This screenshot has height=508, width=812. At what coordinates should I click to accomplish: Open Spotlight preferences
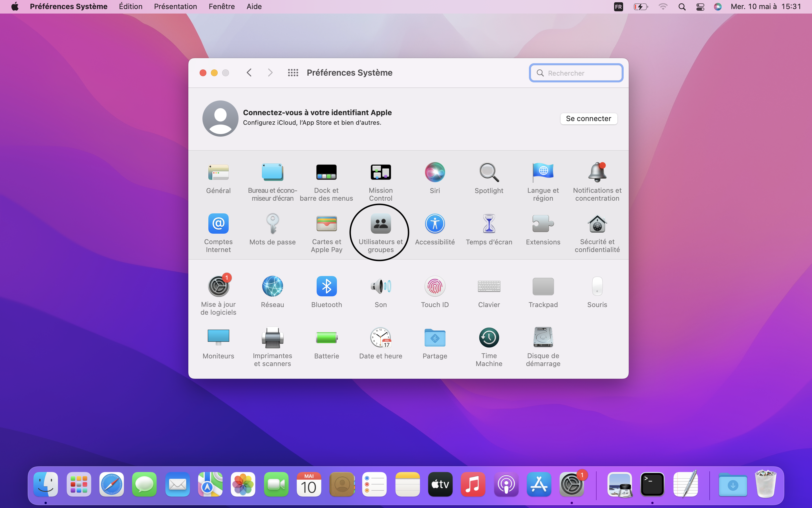tap(489, 178)
